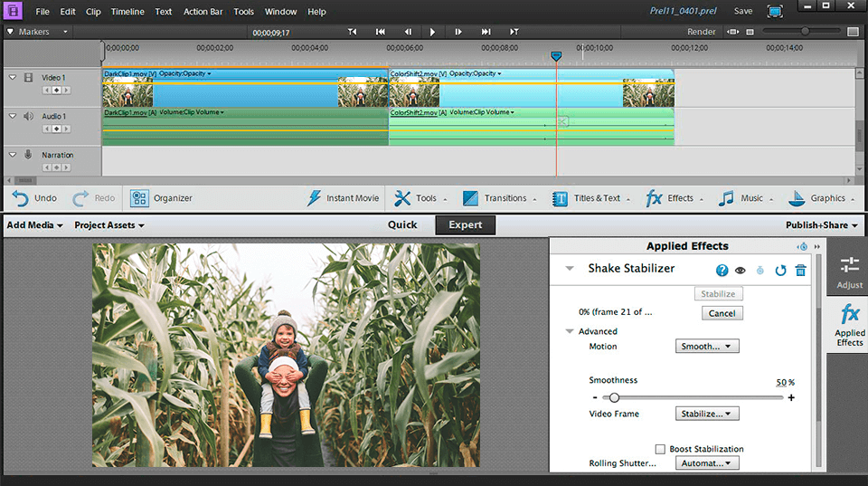Open the Edit menu
The width and height of the screenshot is (868, 486).
(x=68, y=12)
